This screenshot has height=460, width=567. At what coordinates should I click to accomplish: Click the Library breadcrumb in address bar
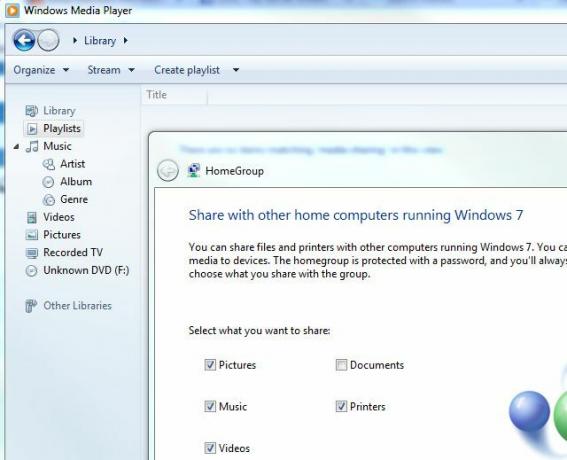100,41
